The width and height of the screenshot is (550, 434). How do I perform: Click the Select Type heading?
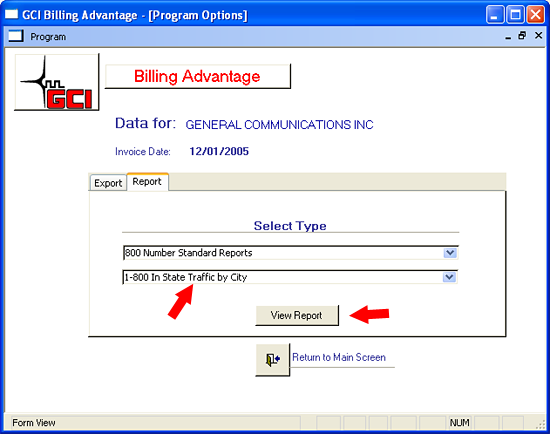(290, 226)
